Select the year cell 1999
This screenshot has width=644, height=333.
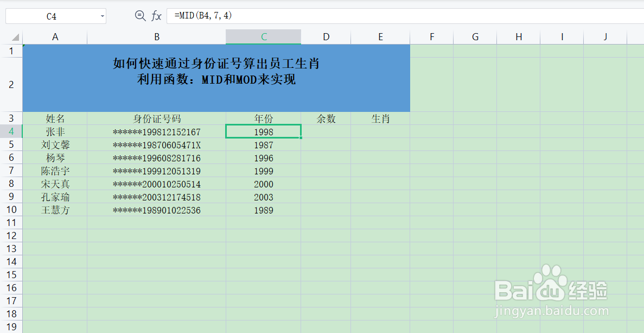pos(264,171)
